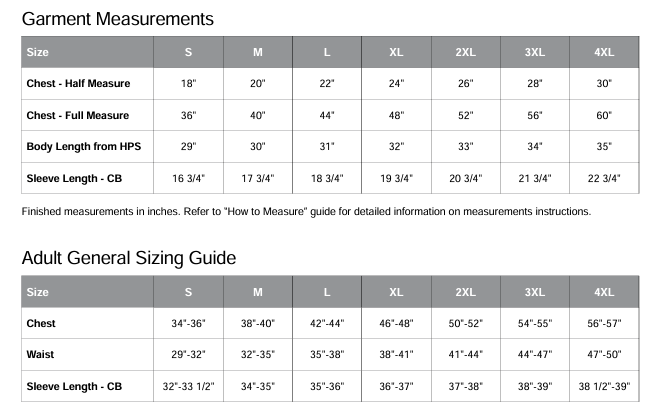Select the Size header in Adult Sizing Guide

[38, 292]
